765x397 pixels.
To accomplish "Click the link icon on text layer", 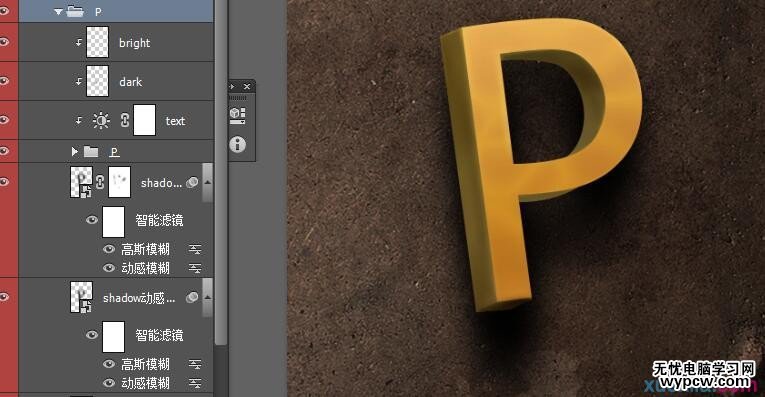I will pos(124,120).
